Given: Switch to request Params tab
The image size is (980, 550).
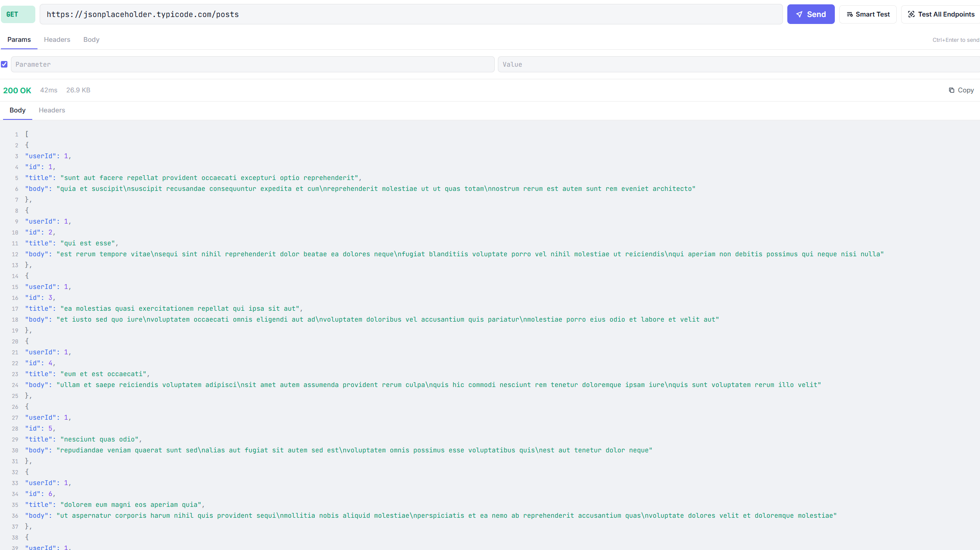Looking at the screenshot, I should click(x=19, y=40).
